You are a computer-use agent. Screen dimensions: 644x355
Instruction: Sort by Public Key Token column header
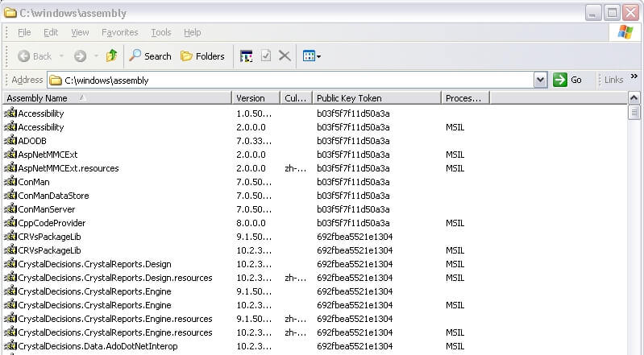(376, 98)
